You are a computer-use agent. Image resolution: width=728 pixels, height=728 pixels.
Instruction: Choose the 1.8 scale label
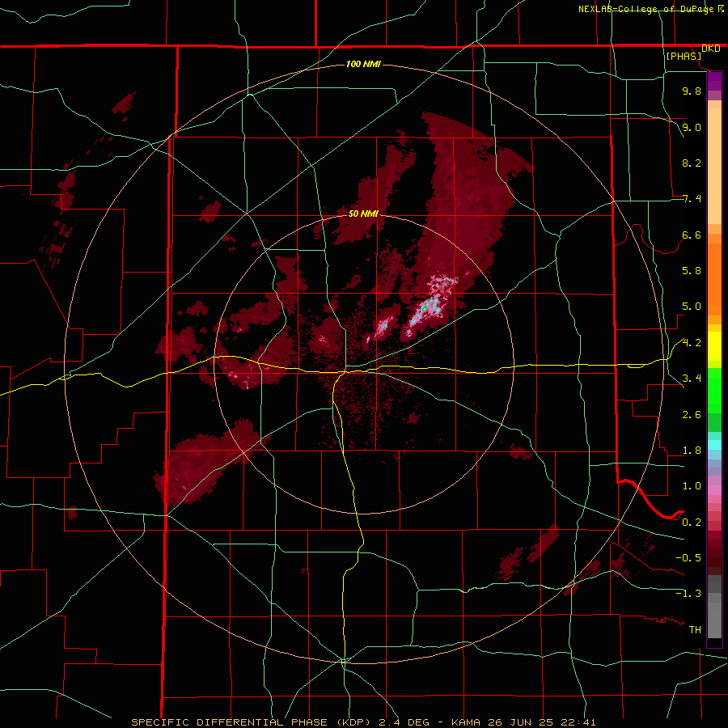click(692, 451)
